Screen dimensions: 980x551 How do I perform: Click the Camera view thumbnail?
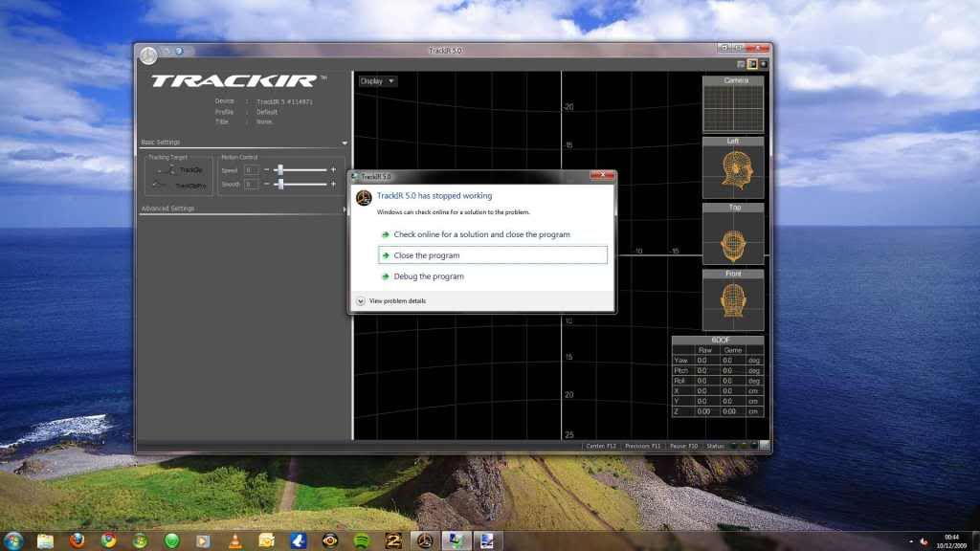point(733,105)
